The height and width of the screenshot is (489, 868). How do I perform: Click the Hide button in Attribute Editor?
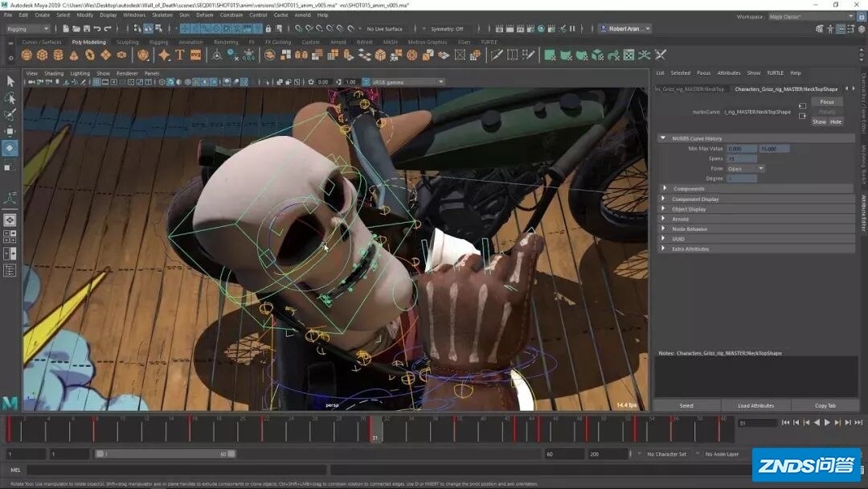click(x=836, y=121)
